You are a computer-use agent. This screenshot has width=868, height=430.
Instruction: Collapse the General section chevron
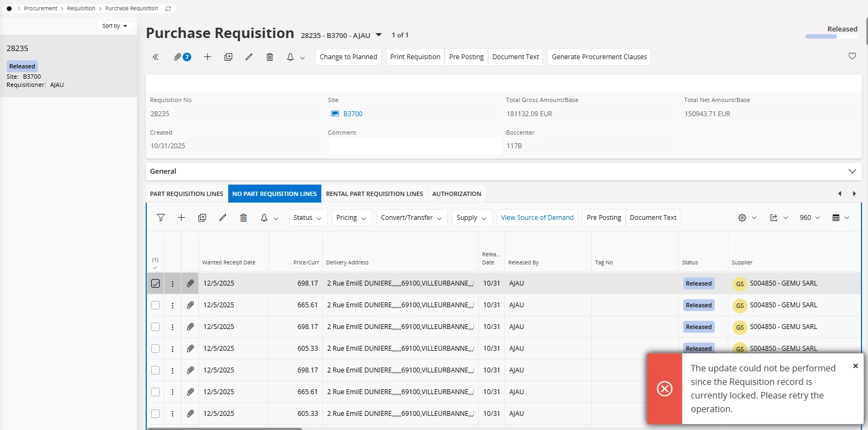(852, 172)
